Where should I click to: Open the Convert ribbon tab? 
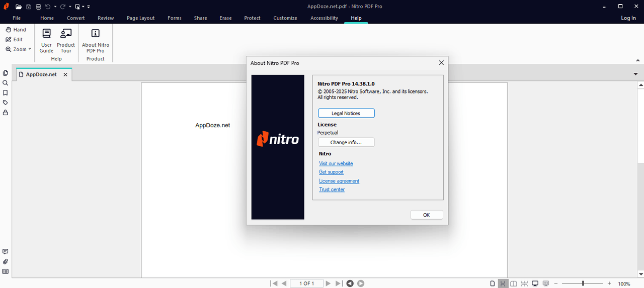point(75,18)
